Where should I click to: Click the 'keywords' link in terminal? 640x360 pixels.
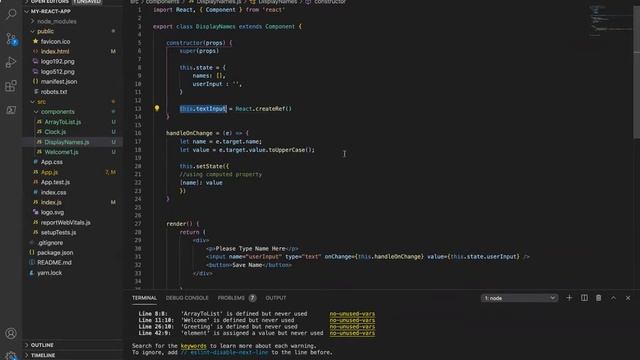coord(193,346)
